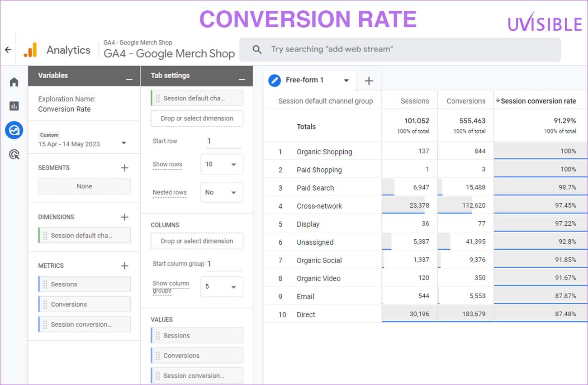Image resolution: width=588 pixels, height=385 pixels.
Task: Click the Start column group field
Action: (223, 264)
